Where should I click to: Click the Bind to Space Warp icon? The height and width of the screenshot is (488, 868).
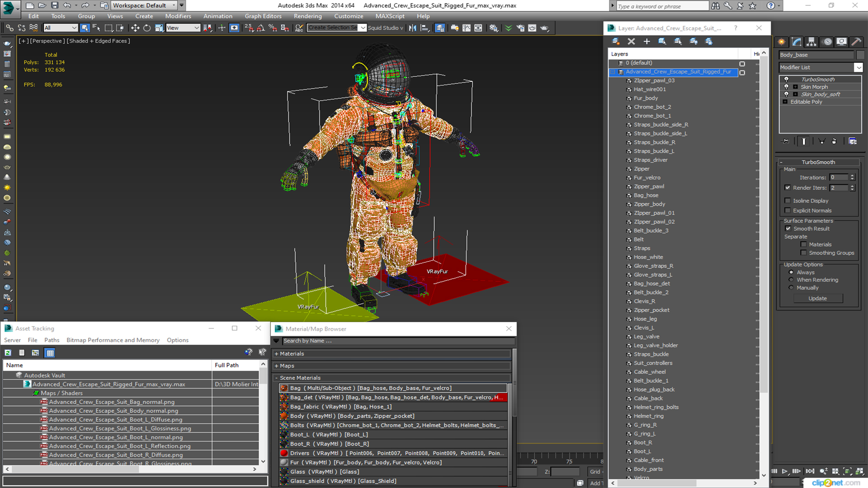pos(33,28)
